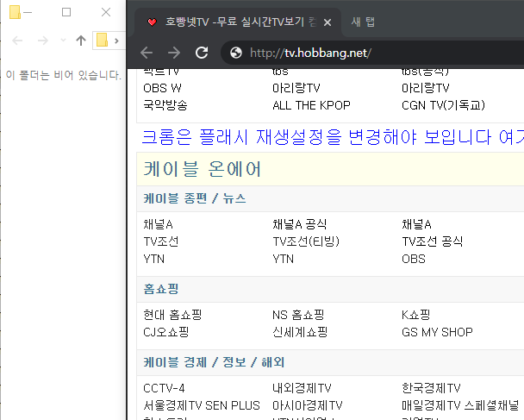Open the 국악방송 channel
Image resolution: width=524 pixels, height=420 pixels.
[165, 105]
